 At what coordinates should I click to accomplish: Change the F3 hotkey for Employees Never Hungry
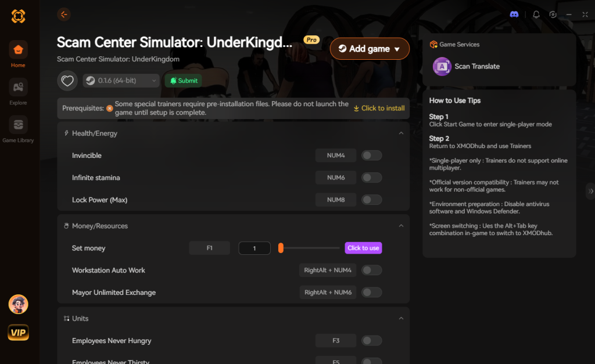pos(336,341)
